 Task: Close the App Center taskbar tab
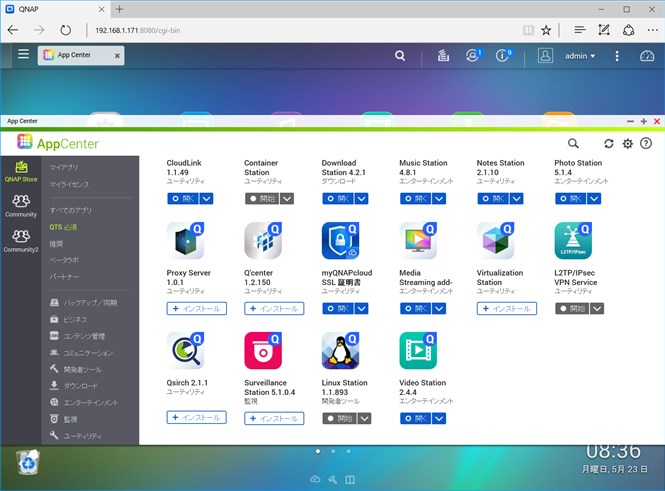pos(117,56)
